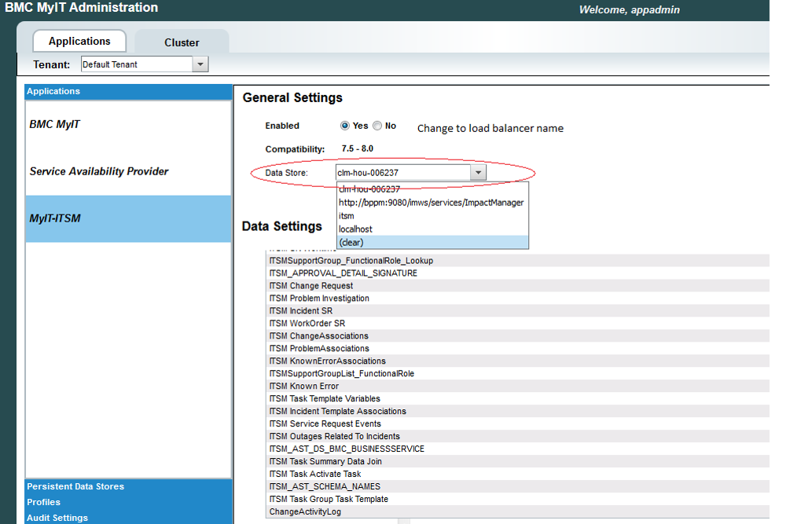Select ITSM Task Template Variables row
812x524 pixels.
coord(517,399)
